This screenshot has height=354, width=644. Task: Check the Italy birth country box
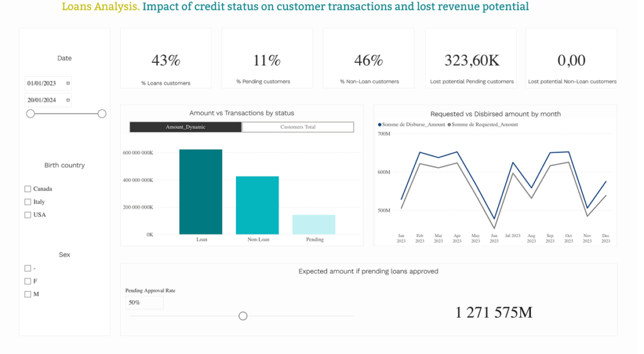(x=28, y=202)
